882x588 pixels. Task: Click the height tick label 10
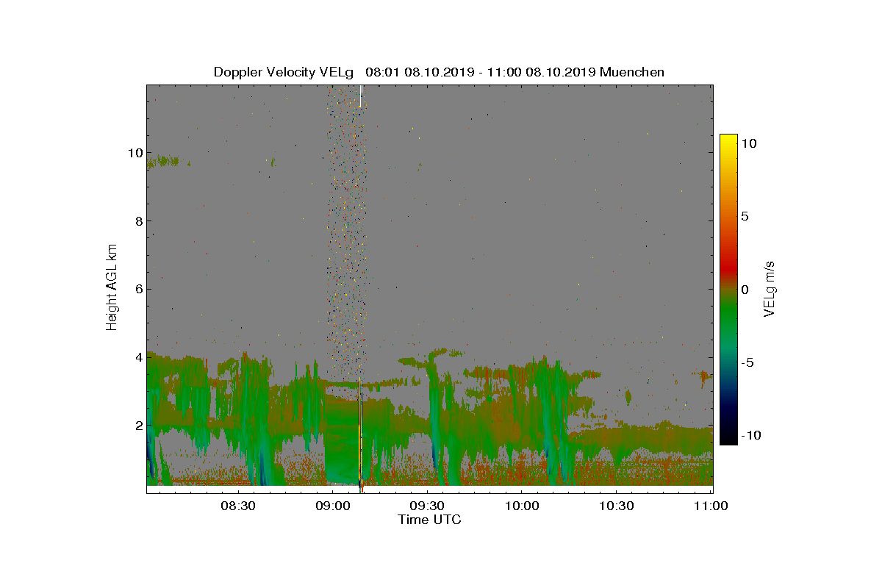(x=135, y=153)
